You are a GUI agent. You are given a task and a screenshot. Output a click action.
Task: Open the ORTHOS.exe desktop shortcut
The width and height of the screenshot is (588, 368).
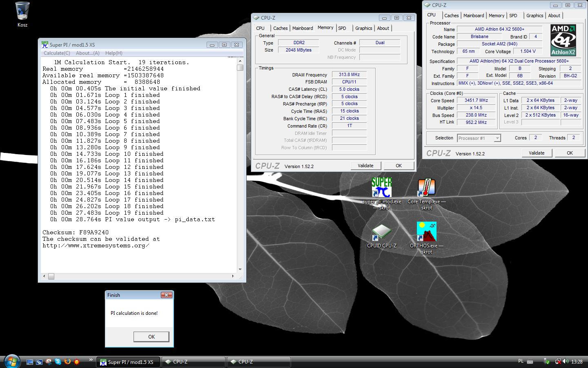(x=426, y=232)
